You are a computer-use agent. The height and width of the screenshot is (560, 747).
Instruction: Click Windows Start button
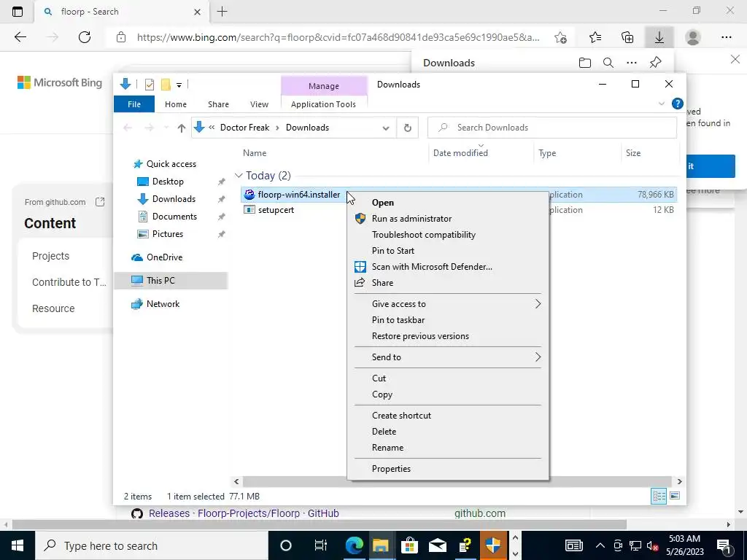coord(18,545)
